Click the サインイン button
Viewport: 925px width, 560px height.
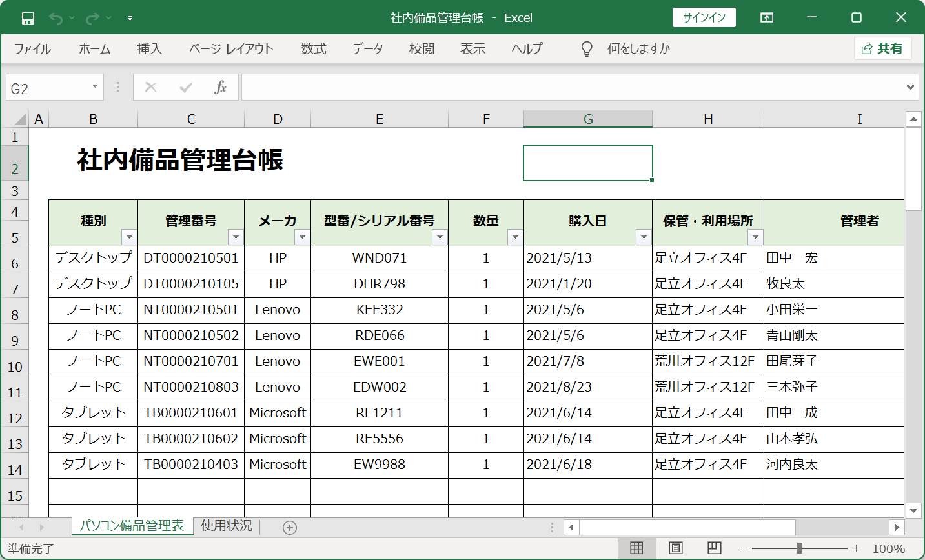(x=704, y=17)
